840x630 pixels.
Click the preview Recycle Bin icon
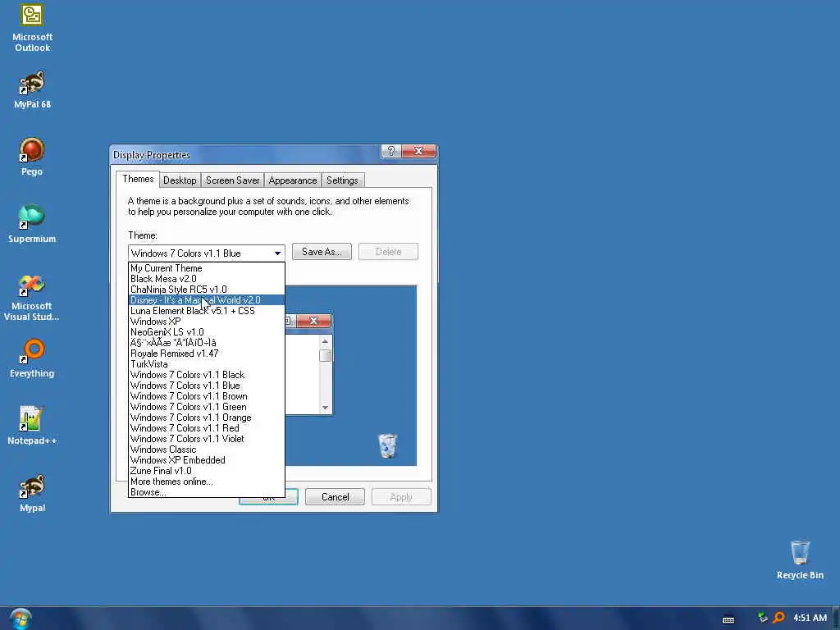point(387,445)
